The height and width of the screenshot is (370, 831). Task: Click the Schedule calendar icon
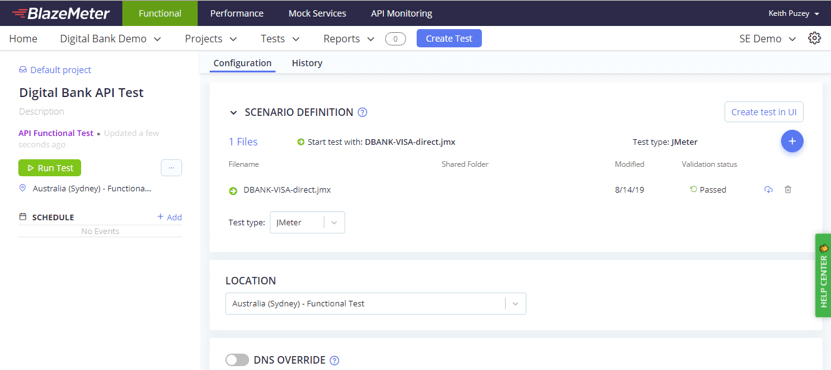[22, 217]
